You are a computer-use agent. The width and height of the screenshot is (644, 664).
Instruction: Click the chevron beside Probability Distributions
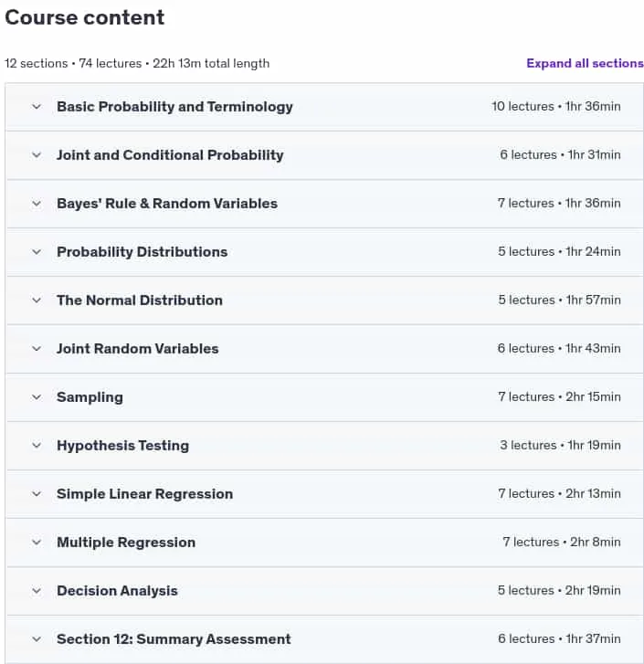point(37,251)
